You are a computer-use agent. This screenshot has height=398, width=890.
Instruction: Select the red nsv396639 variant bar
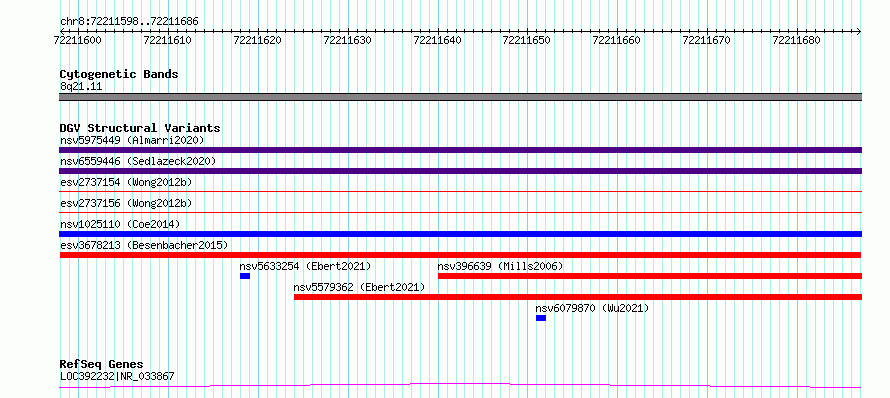650,276
